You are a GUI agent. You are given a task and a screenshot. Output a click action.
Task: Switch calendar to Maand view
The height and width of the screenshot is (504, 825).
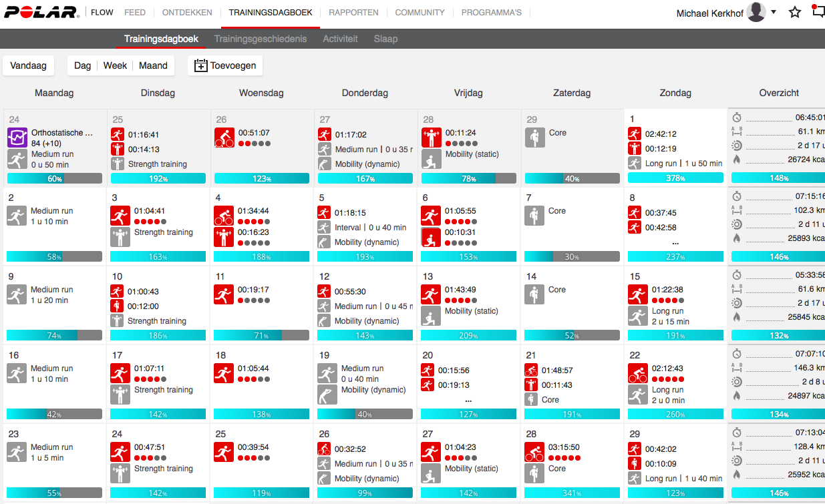pyautogui.click(x=153, y=65)
